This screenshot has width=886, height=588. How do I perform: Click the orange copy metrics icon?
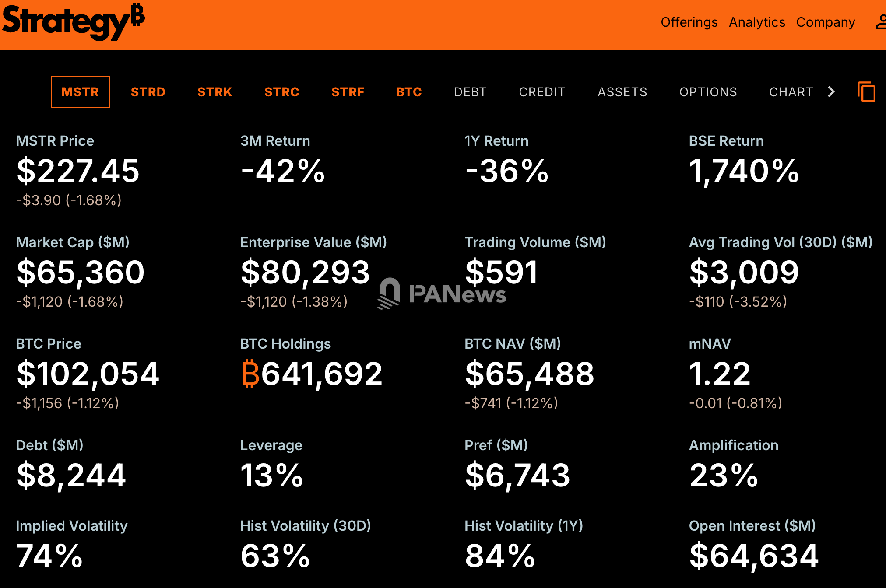(x=867, y=92)
